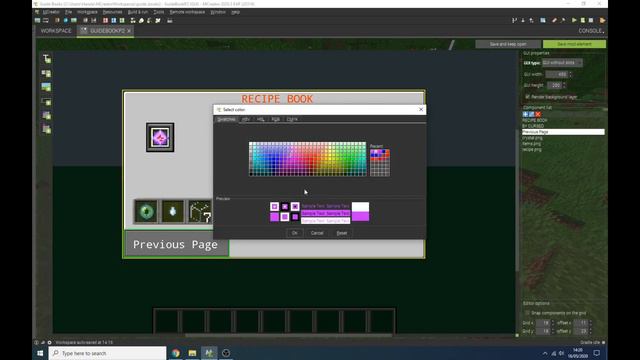Open the WORKSPACE tab
Viewport: 640px width, 360px height.
[56, 31]
